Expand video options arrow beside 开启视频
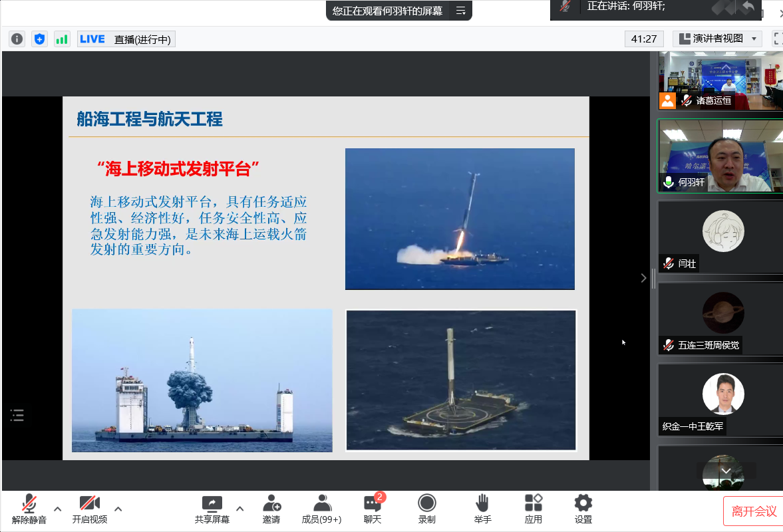Viewport: 783px width, 532px height. 118,509
